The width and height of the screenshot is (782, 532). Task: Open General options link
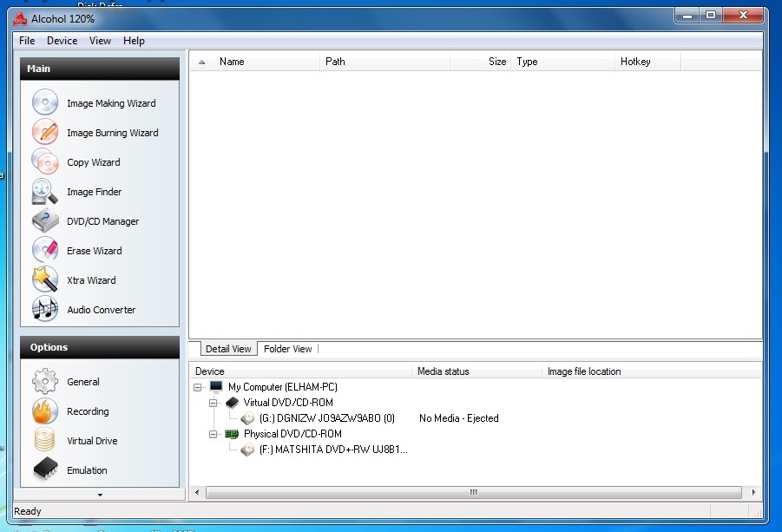coord(83,381)
